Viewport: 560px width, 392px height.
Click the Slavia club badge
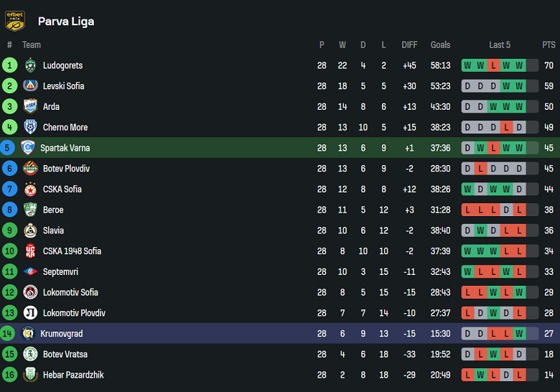point(30,230)
